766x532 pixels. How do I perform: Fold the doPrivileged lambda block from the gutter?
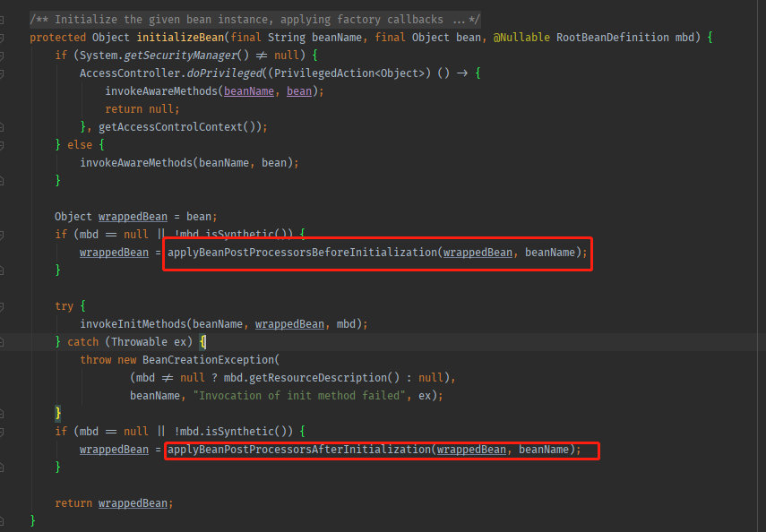click(2, 73)
